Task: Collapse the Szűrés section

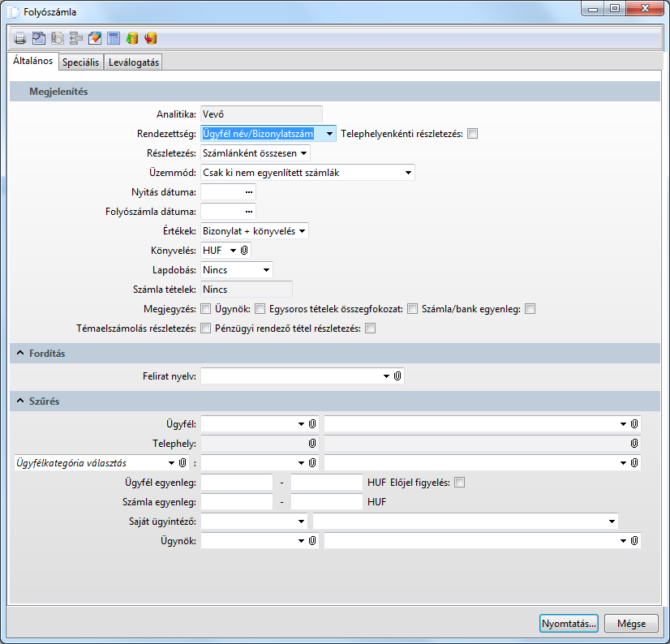Action: [x=19, y=401]
